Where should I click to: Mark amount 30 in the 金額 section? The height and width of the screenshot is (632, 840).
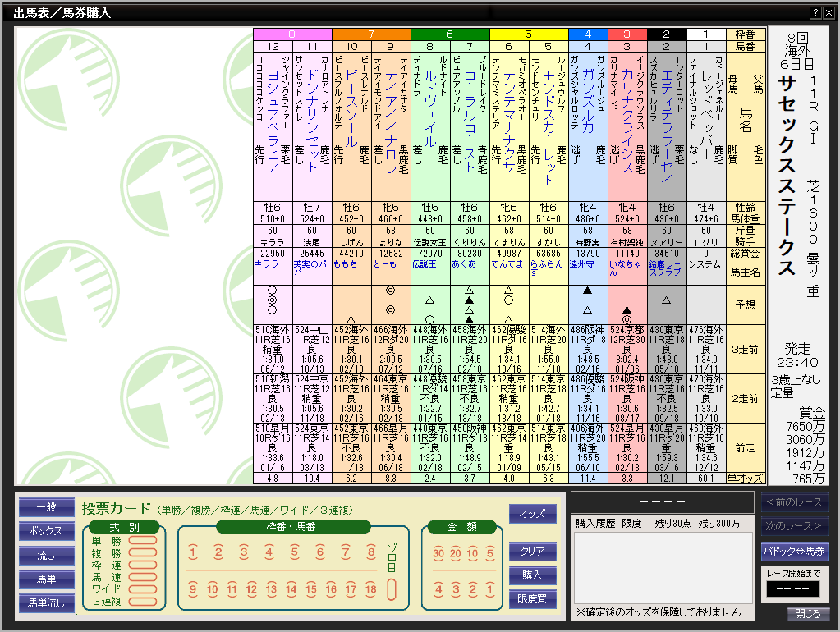tap(438, 552)
